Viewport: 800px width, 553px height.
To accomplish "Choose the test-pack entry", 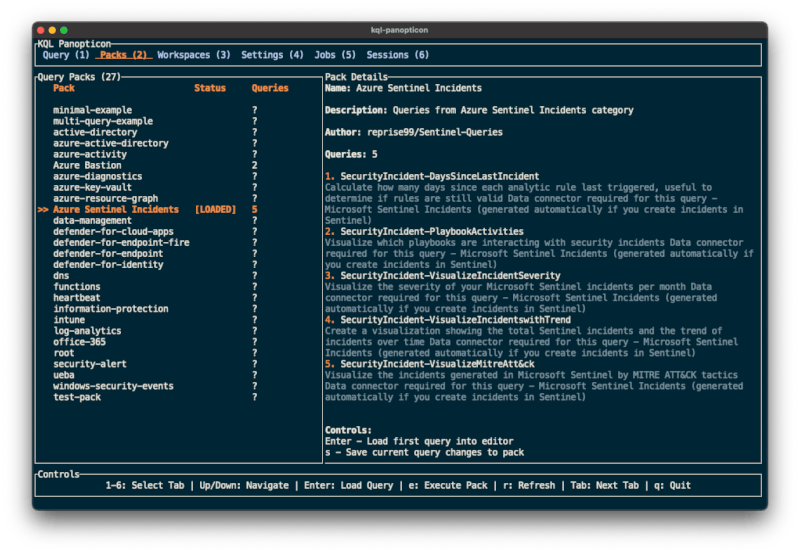I will pyautogui.click(x=78, y=397).
